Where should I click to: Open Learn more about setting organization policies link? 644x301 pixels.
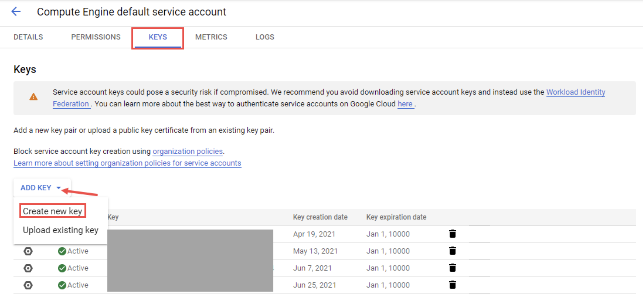coord(127,163)
